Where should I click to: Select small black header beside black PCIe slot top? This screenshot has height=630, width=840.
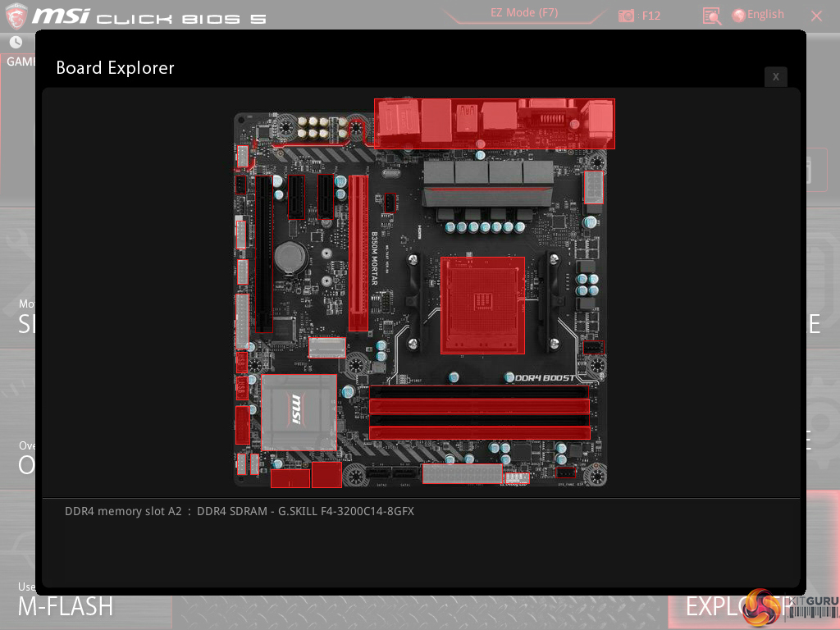pos(241,185)
